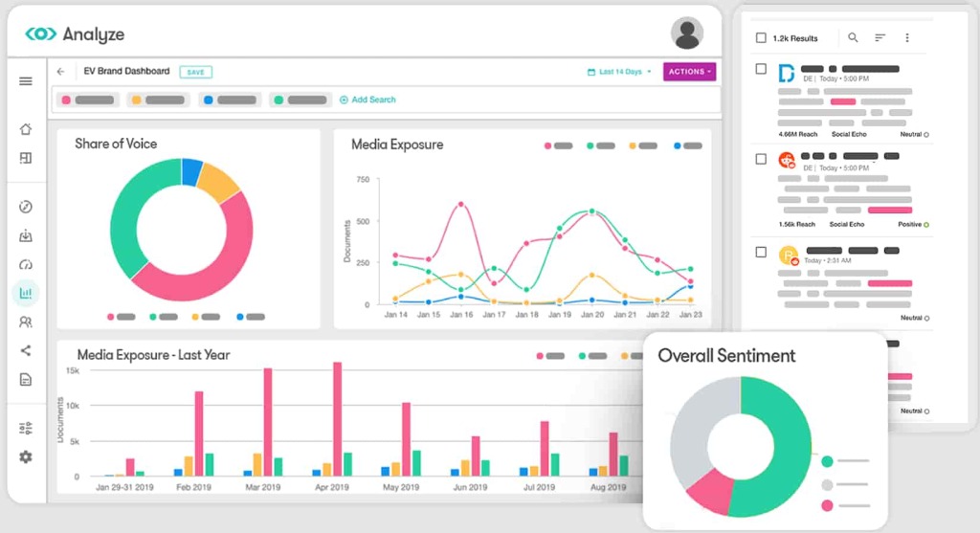Click blue legend item under Share of Voice

coord(251,317)
